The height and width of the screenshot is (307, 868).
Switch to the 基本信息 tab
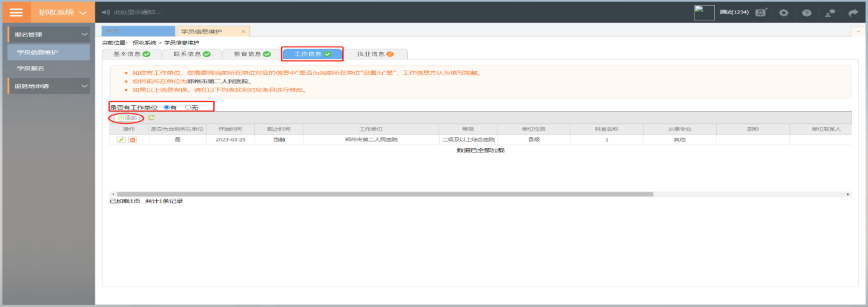pos(131,54)
